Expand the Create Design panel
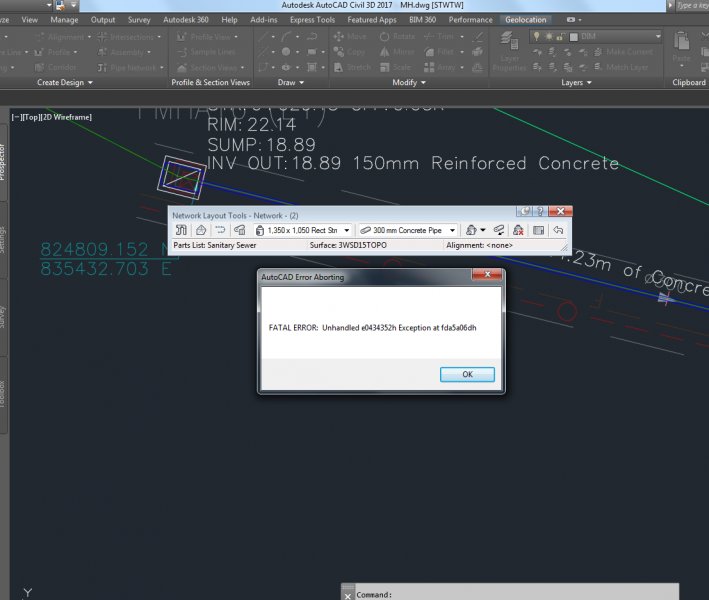Viewport: 709px width, 600px height. click(65, 82)
